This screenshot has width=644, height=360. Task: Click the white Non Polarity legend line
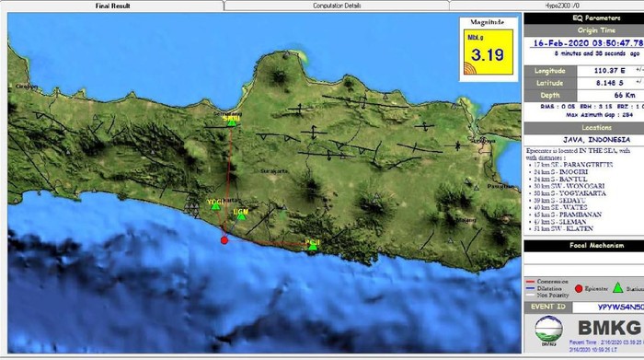(x=530, y=295)
